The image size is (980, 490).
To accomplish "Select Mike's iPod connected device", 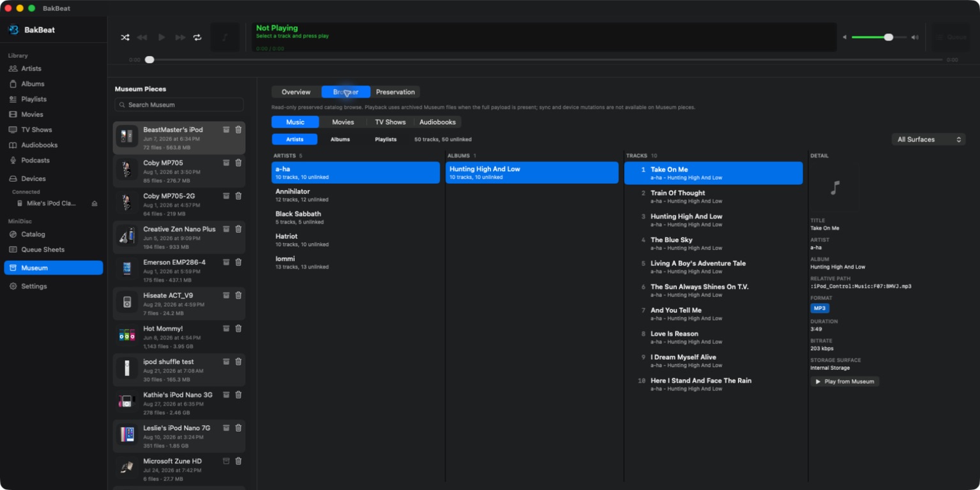I will point(51,204).
